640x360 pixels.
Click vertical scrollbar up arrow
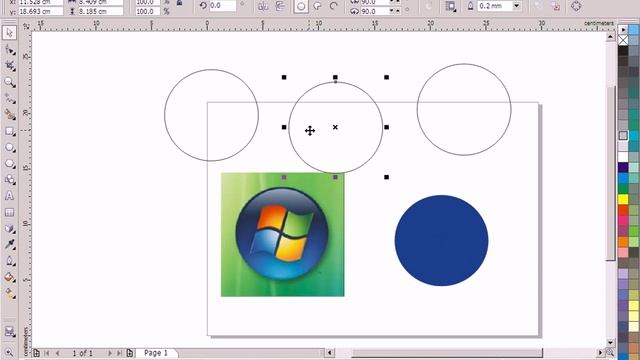point(610,37)
